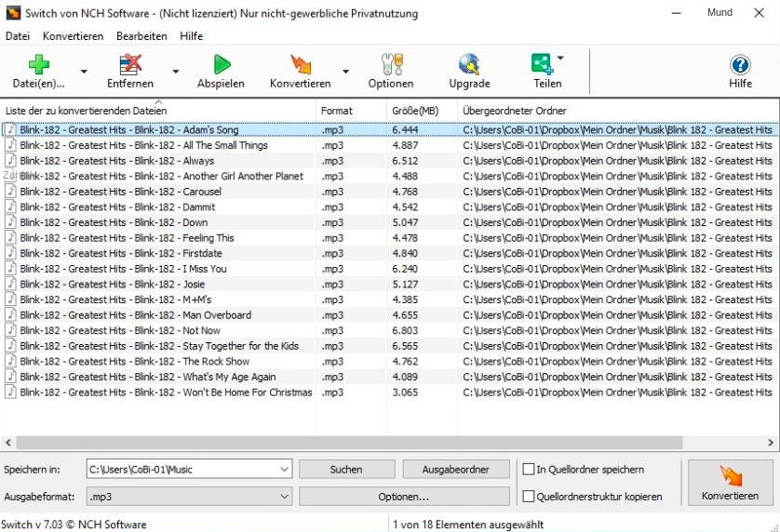Click music note icon of Dammit row
Viewport: 780px width, 532px height.
[10, 206]
